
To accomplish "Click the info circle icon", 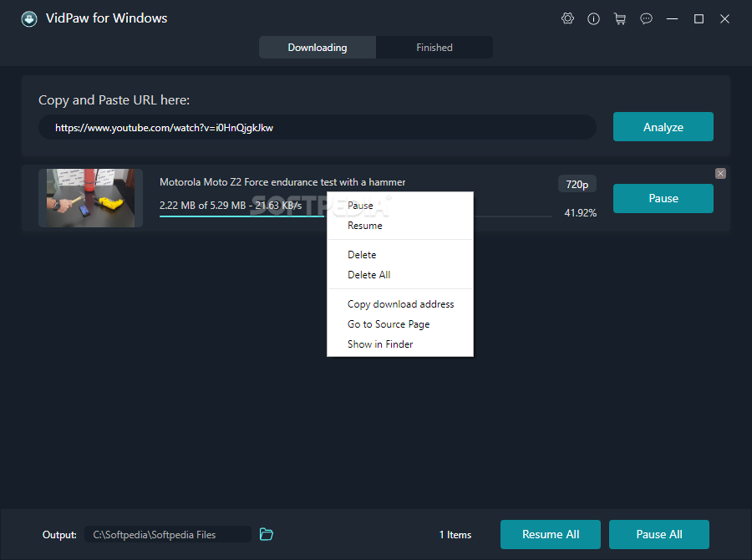I will coord(593,18).
